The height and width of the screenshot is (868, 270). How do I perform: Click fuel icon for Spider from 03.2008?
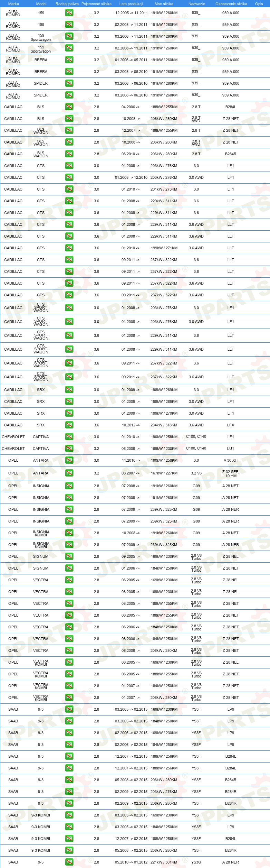[69, 95]
